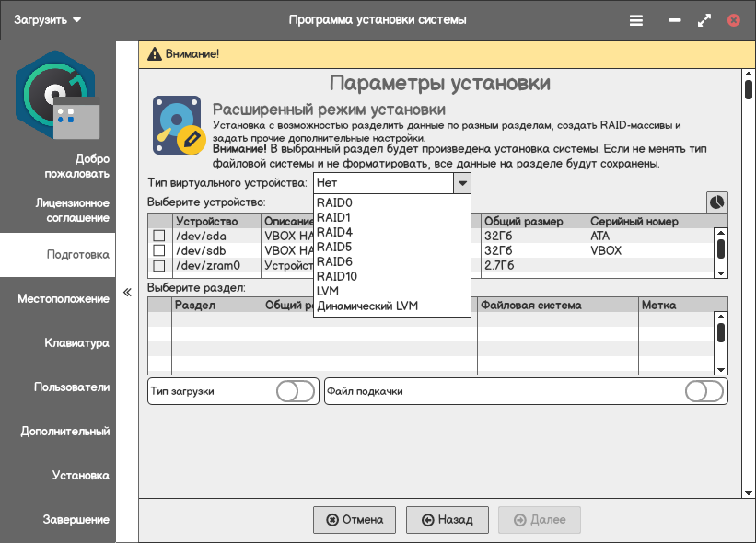Click the Метка column header
Image resolution: width=756 pixels, height=543 pixels.
[682, 305]
